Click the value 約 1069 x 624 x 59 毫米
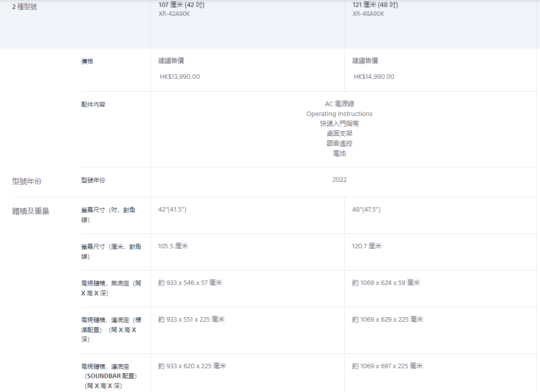 point(386,283)
